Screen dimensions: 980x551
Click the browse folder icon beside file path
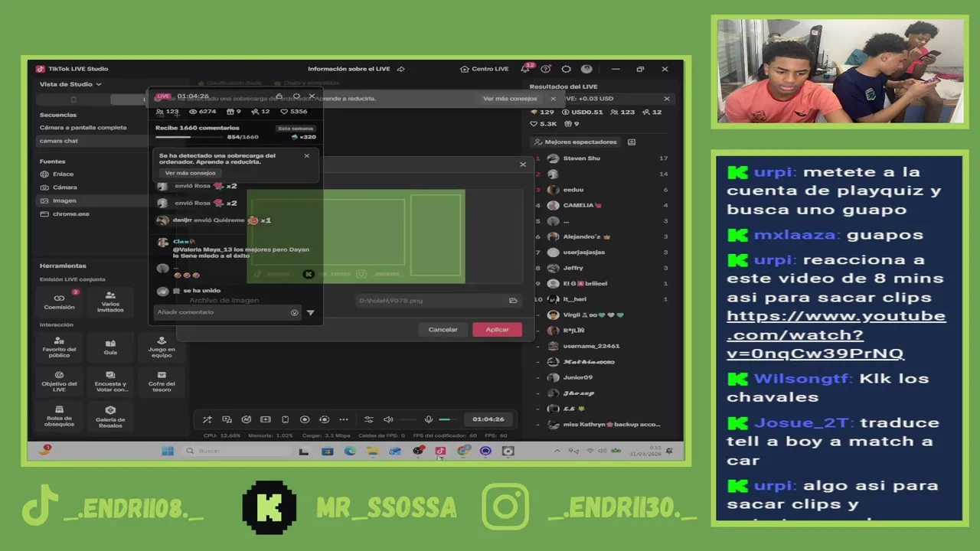point(513,301)
